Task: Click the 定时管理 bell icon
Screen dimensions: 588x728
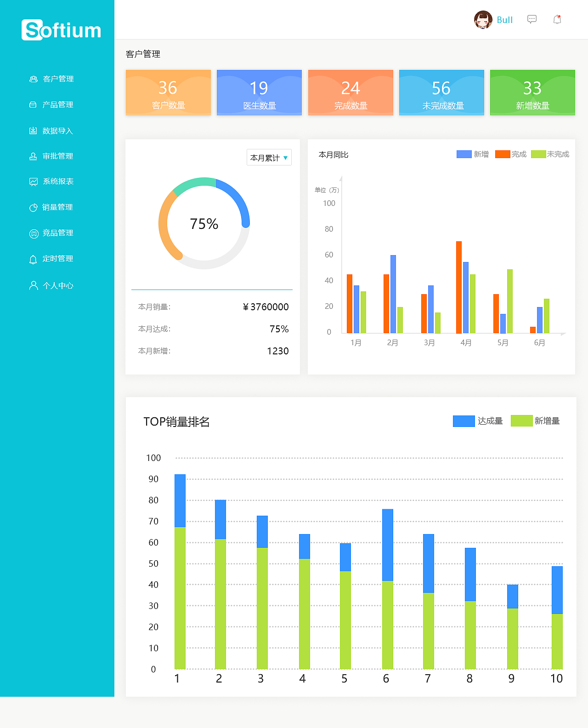Action: click(x=33, y=259)
